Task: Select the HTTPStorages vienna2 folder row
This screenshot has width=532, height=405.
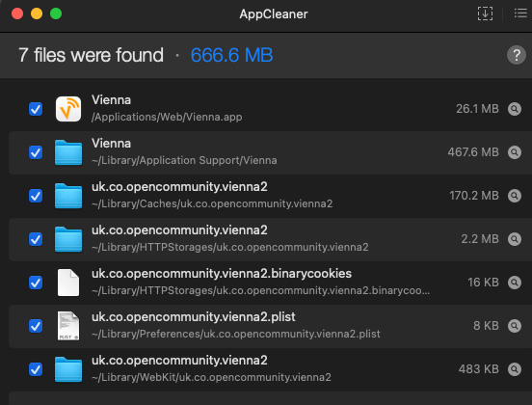Action: 270,239
